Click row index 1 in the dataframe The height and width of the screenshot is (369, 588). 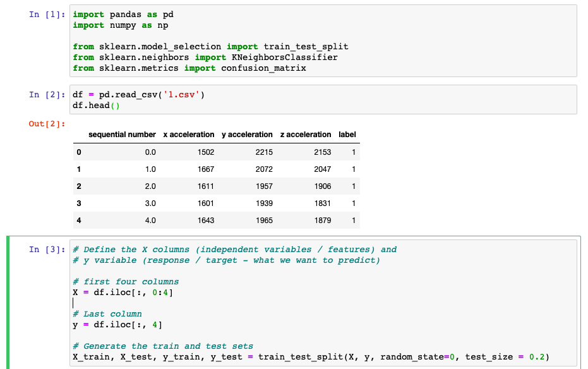click(x=79, y=169)
